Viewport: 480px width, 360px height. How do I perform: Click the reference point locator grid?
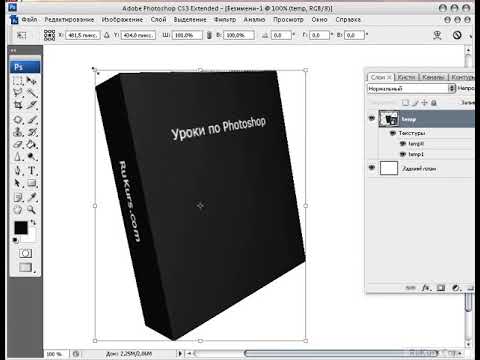click(x=49, y=35)
